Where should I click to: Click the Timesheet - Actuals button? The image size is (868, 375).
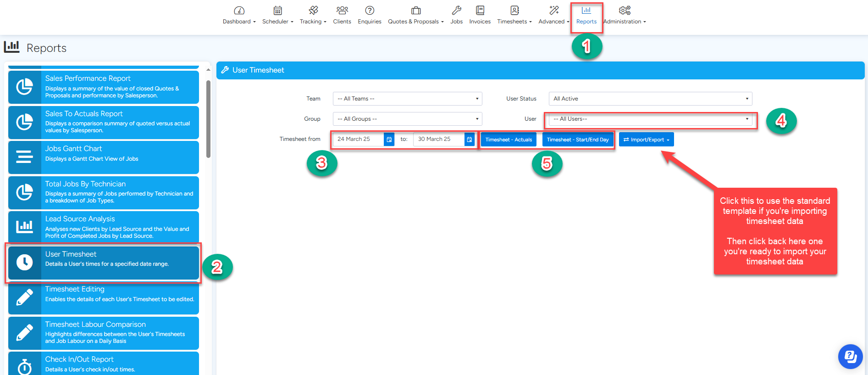pyautogui.click(x=509, y=140)
